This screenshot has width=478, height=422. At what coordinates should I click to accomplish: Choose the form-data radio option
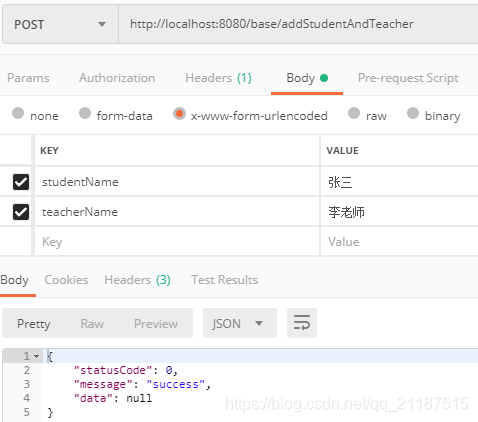pos(85,113)
